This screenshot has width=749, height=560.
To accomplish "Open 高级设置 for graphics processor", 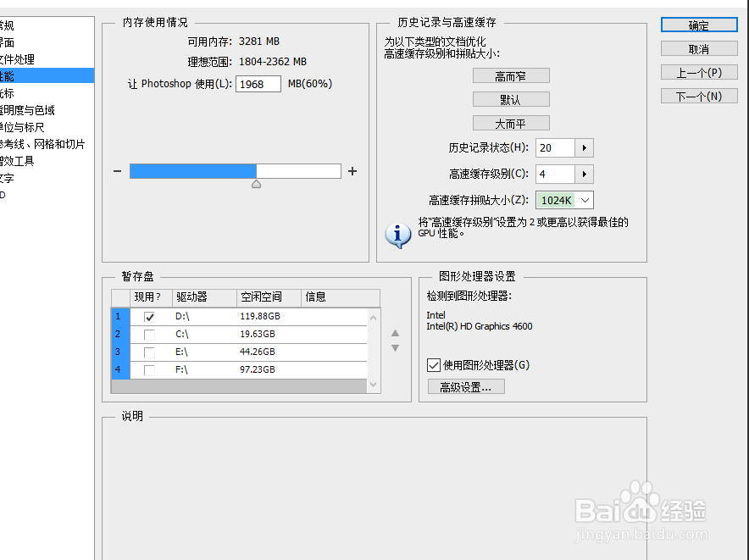I will click(466, 386).
